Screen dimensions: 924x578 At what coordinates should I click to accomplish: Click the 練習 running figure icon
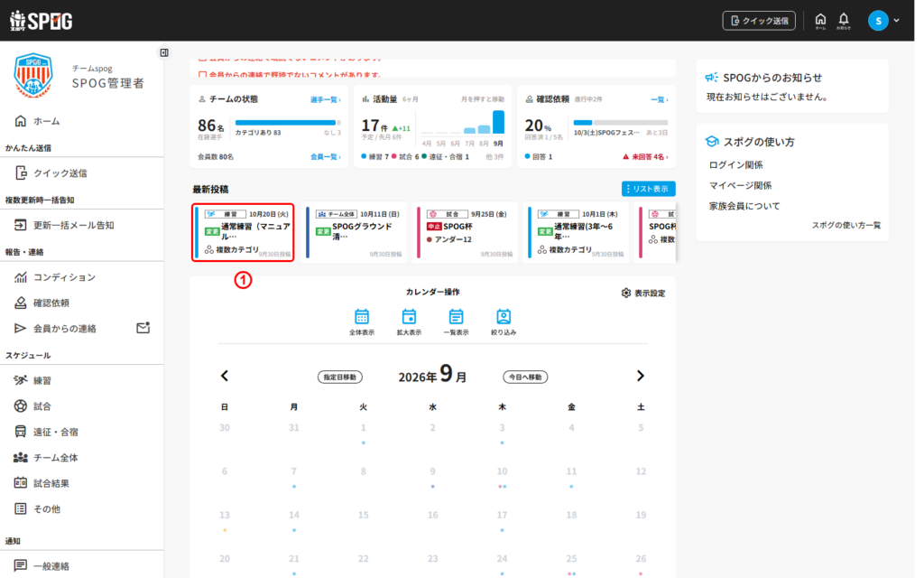pos(21,380)
